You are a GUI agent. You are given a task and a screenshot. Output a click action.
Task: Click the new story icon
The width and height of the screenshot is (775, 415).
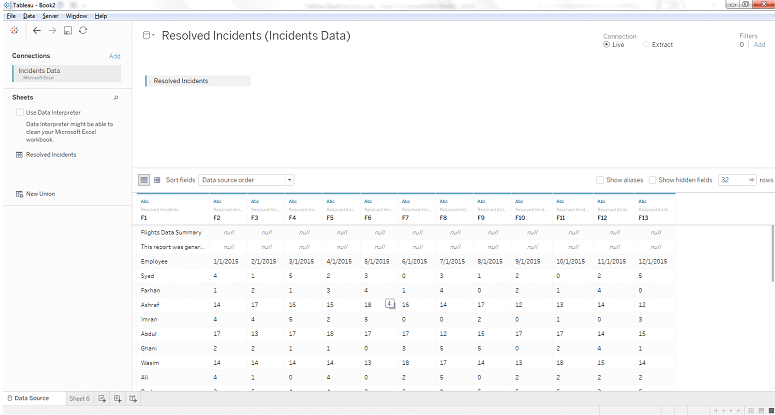tap(133, 399)
